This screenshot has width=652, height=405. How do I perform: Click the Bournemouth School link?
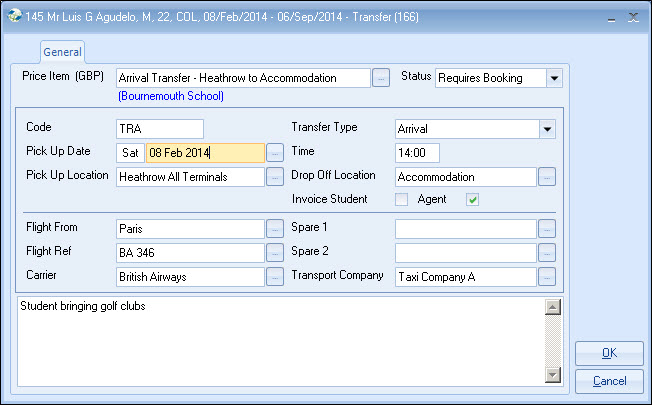170,97
